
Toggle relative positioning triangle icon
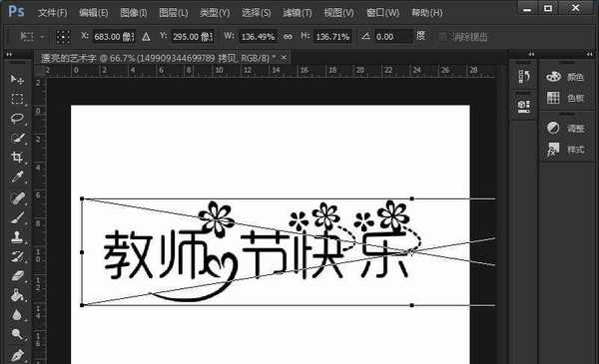coord(146,37)
